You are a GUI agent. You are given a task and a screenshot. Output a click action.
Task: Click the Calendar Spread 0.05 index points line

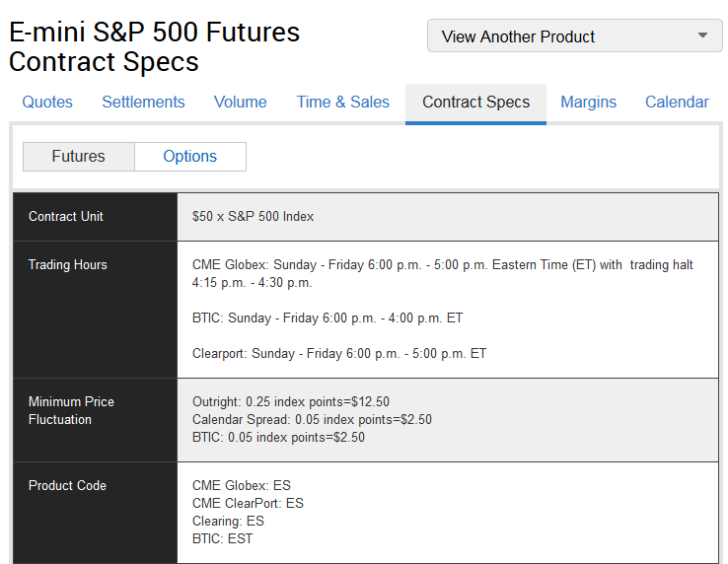312,420
